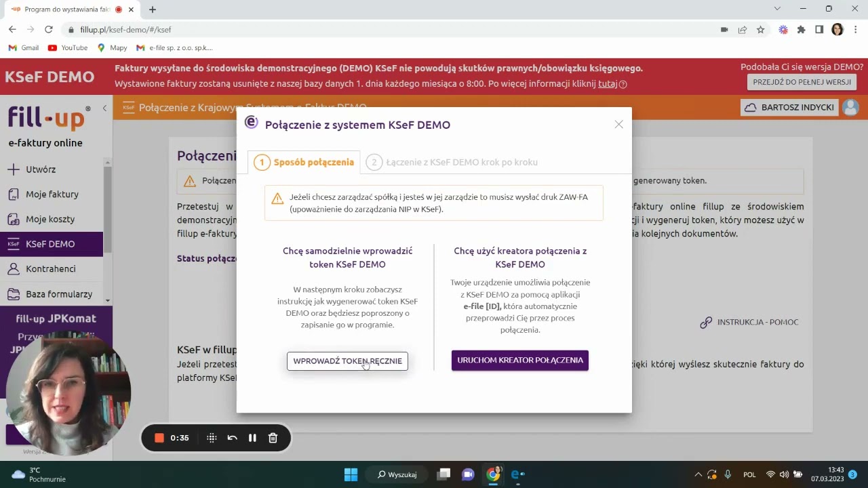Select KSeF DEMO sidebar item
Image resolution: width=868 pixels, height=488 pixels.
[x=52, y=244]
